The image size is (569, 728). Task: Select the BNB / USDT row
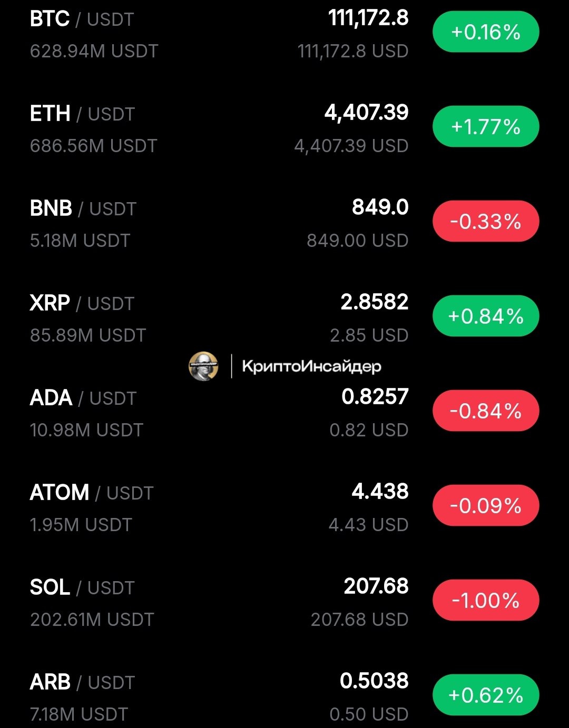click(284, 224)
